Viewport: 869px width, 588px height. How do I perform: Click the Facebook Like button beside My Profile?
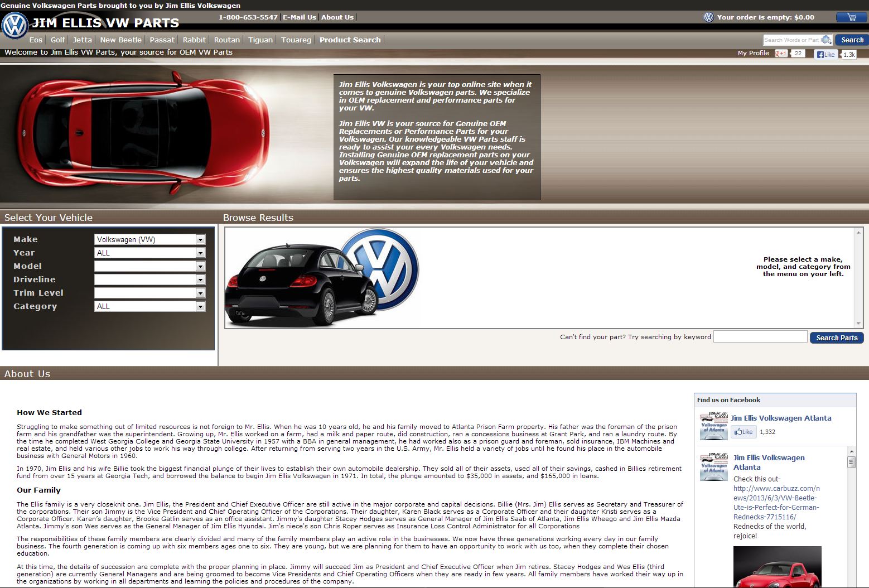tap(825, 54)
